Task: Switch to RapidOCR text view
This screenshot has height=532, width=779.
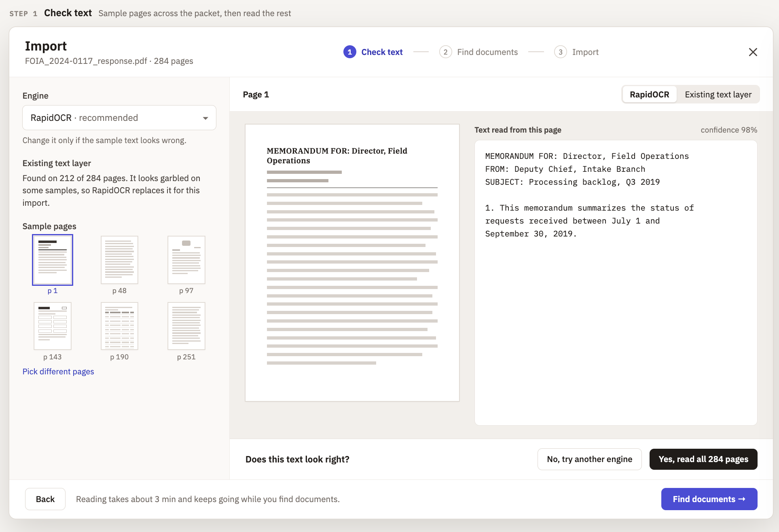Action: [649, 95]
